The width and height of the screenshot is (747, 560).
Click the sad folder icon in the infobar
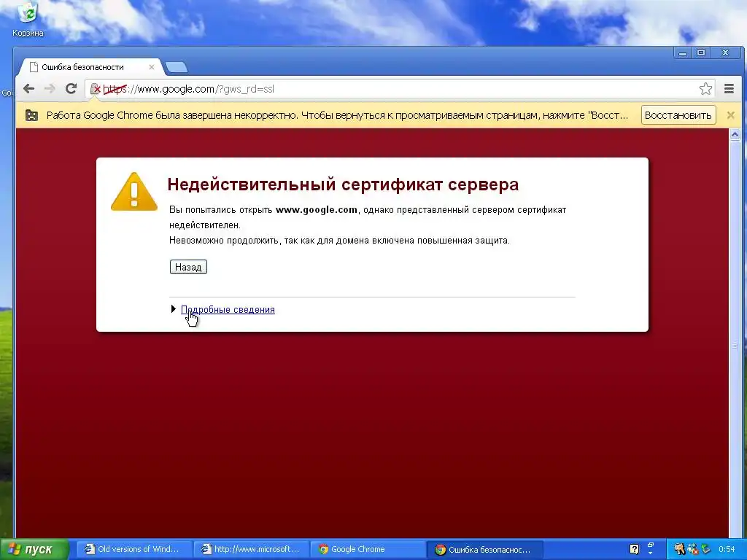[31, 115]
